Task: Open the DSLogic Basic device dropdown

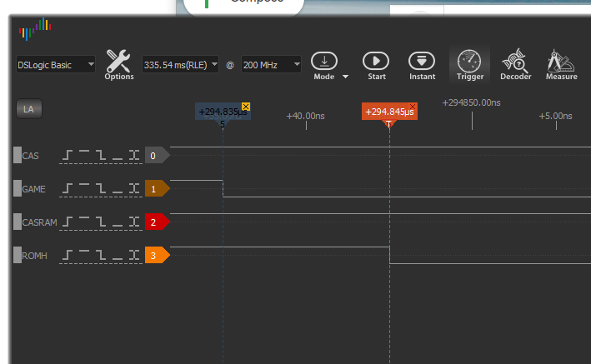Action: tap(55, 65)
